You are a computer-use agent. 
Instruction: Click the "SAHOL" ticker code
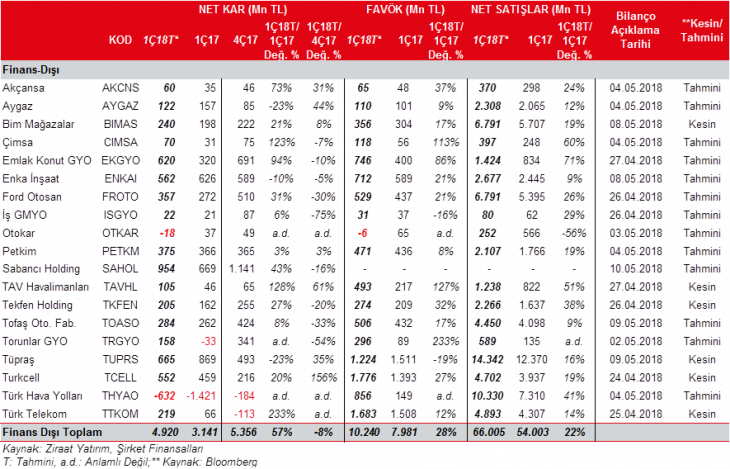pos(121,269)
